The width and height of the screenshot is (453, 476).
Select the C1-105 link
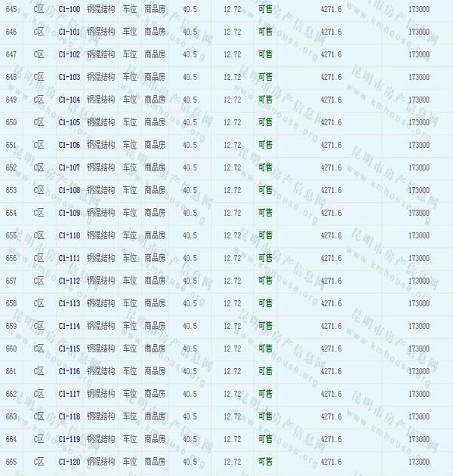click(69, 122)
